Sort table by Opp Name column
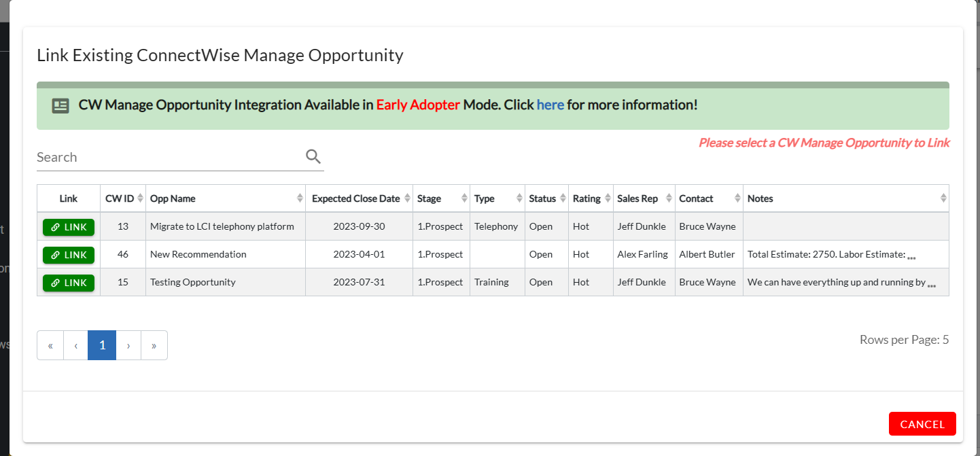980x456 pixels. click(x=226, y=198)
